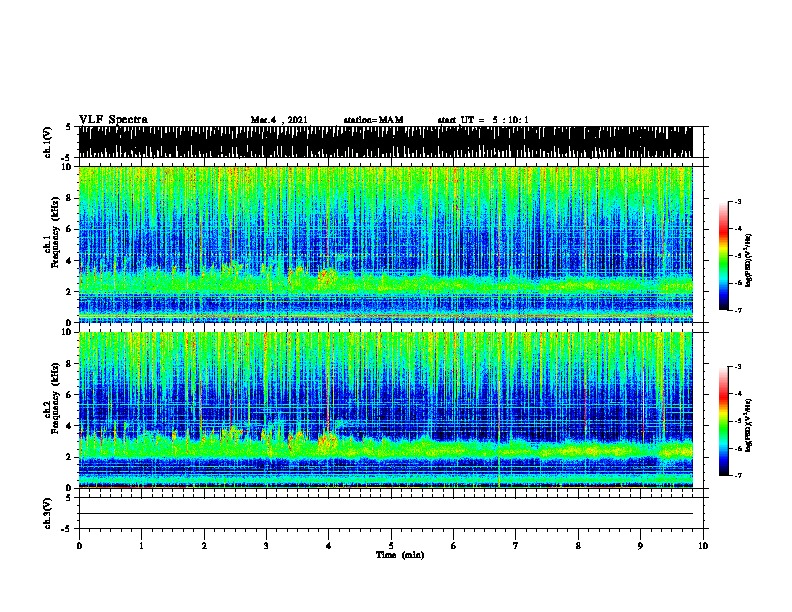The image size is (792, 612).
Task: Click the "10" kHz tick on ch.2 frequency axis
Action: [x=69, y=332]
